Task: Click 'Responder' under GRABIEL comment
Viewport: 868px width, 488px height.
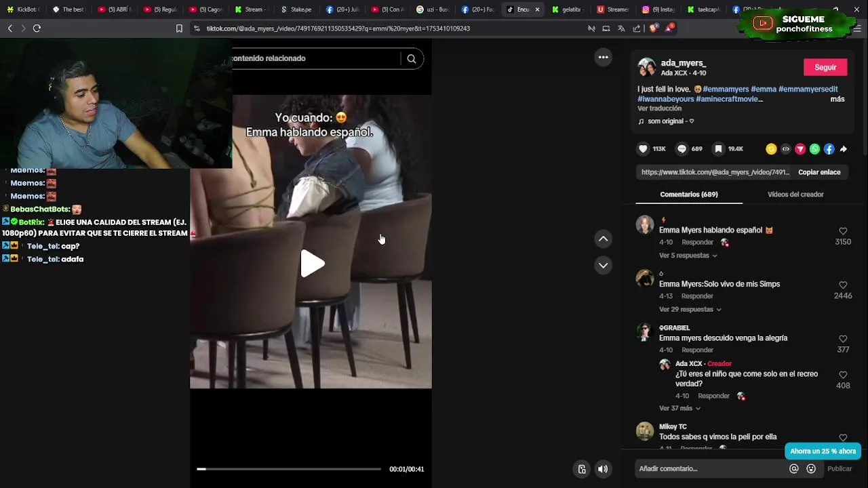Action: (697, 350)
